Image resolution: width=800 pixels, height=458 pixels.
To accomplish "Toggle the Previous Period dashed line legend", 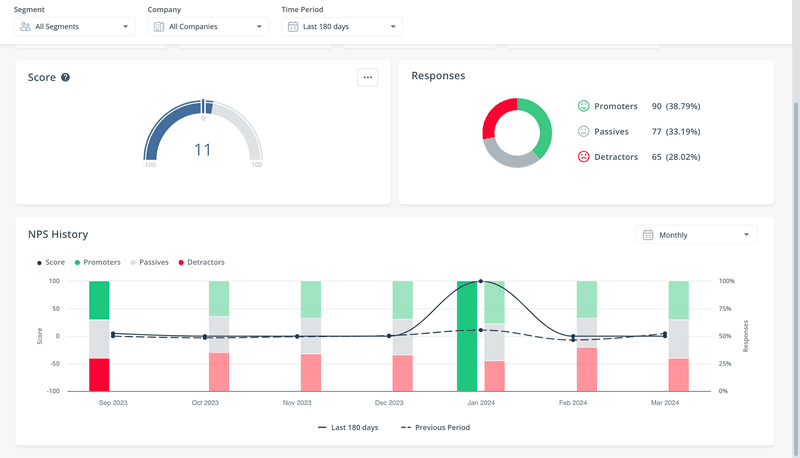I will [x=436, y=427].
